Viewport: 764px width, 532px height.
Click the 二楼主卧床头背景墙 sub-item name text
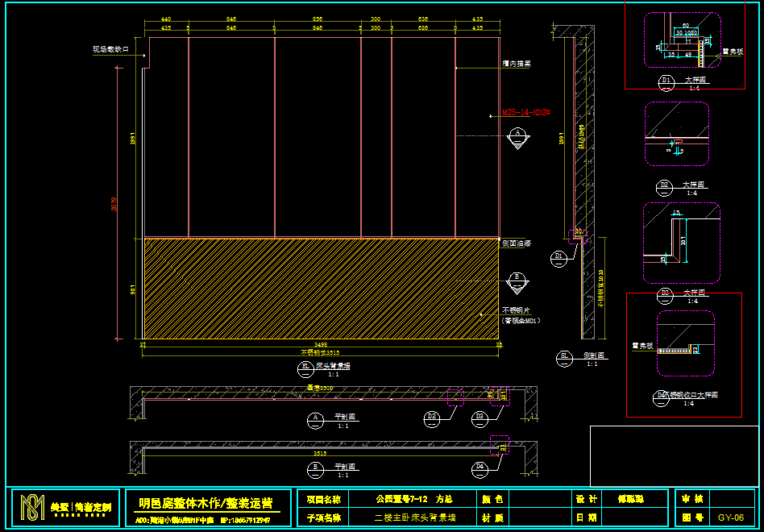pyautogui.click(x=415, y=518)
